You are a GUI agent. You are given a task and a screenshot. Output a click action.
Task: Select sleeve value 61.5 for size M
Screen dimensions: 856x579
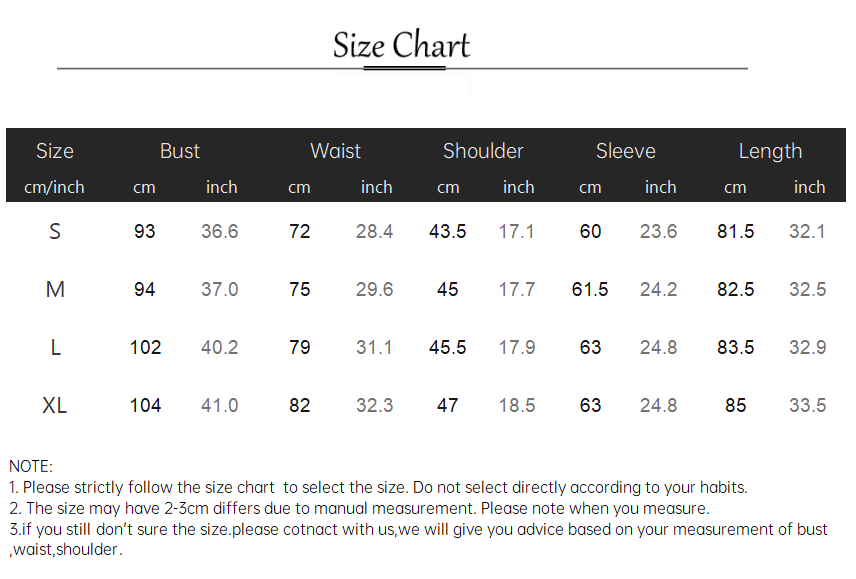pyautogui.click(x=590, y=289)
